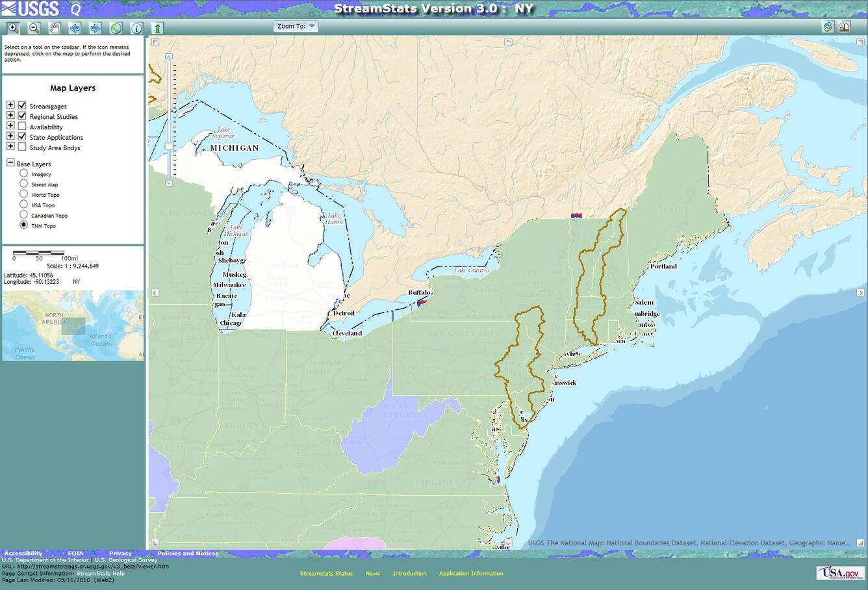Select the Zoom Out magnifier tool

(x=33, y=28)
